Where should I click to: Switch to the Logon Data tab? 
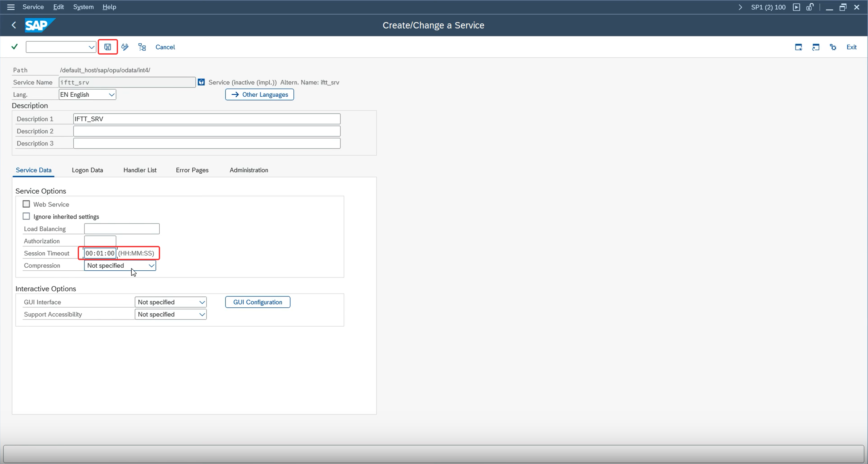87,170
